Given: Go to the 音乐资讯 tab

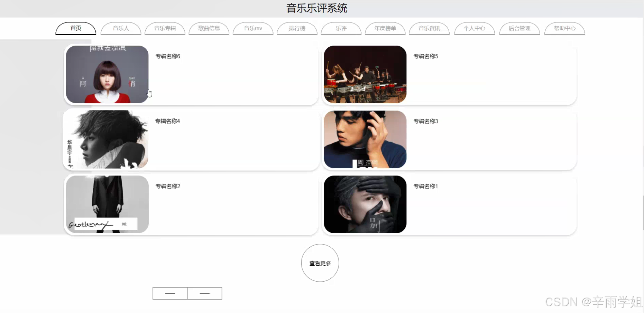Looking at the screenshot, I should [x=429, y=28].
